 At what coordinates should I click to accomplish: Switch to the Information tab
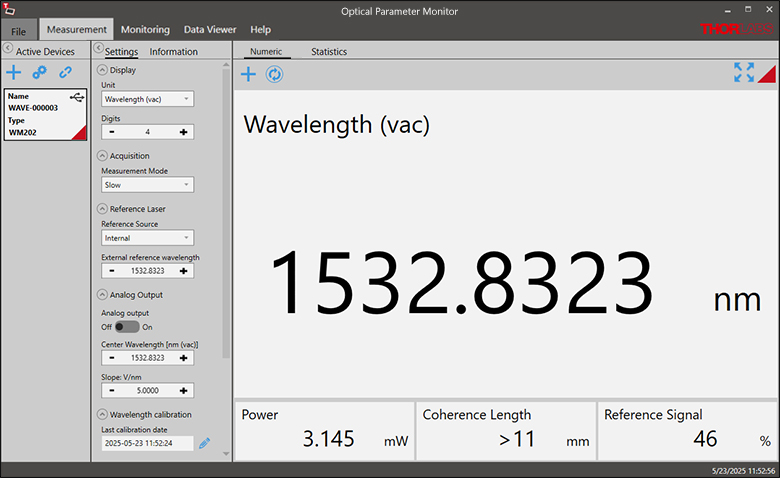click(x=173, y=52)
